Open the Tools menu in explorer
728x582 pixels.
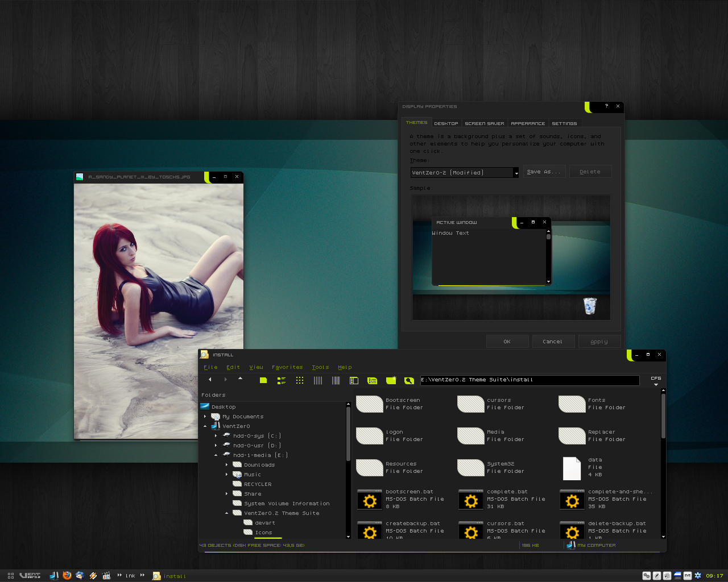tap(320, 367)
